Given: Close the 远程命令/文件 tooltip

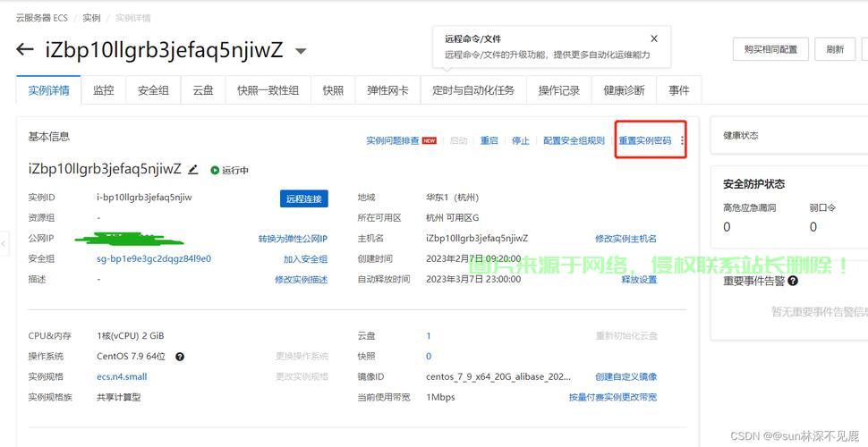Looking at the screenshot, I should [654, 38].
